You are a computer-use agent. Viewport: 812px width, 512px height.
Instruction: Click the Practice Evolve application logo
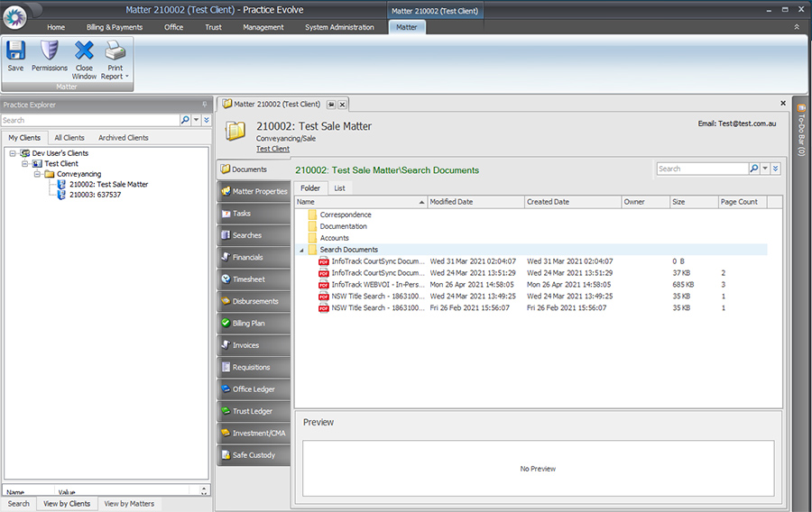[14, 17]
